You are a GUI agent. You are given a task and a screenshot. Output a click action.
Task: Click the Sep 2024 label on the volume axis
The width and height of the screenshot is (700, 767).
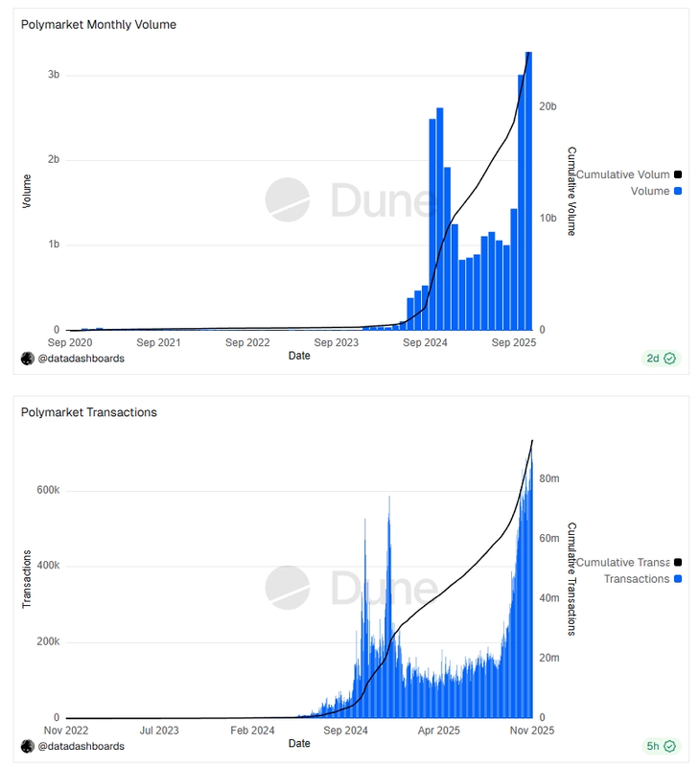click(x=426, y=341)
